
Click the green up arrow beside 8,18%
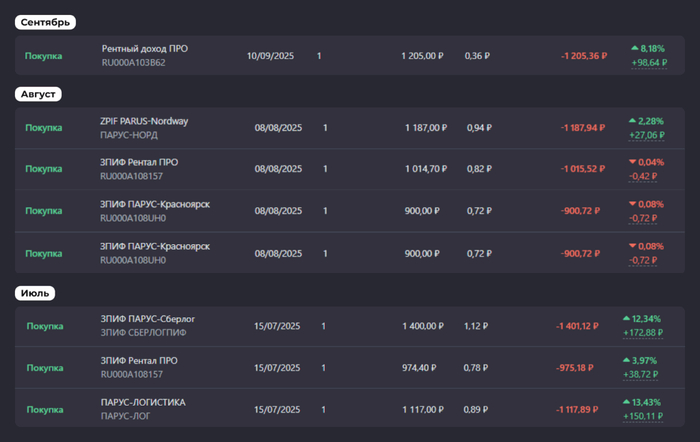click(635, 48)
